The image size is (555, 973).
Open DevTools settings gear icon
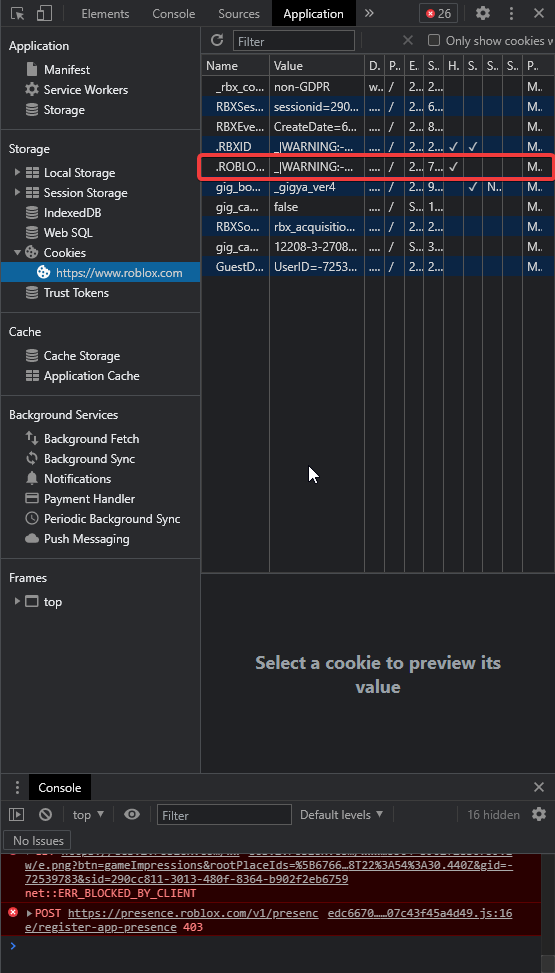coord(482,13)
